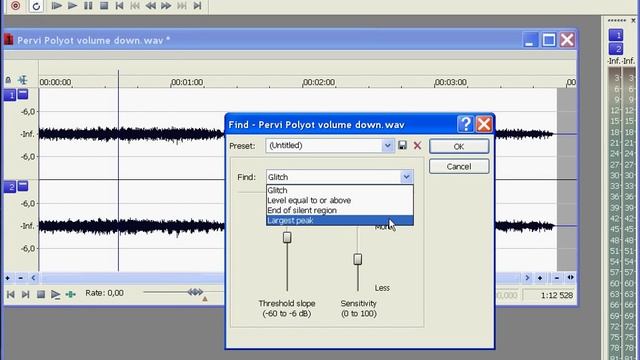Collapse channel 1 with its minimize icon
640x360 pixels.
click(23, 94)
